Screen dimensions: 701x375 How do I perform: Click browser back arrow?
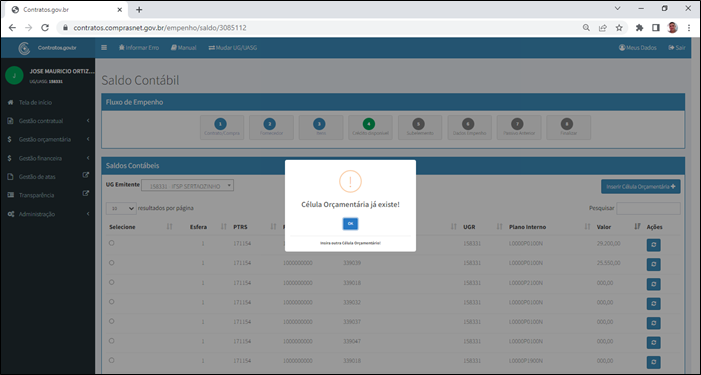pos(12,28)
